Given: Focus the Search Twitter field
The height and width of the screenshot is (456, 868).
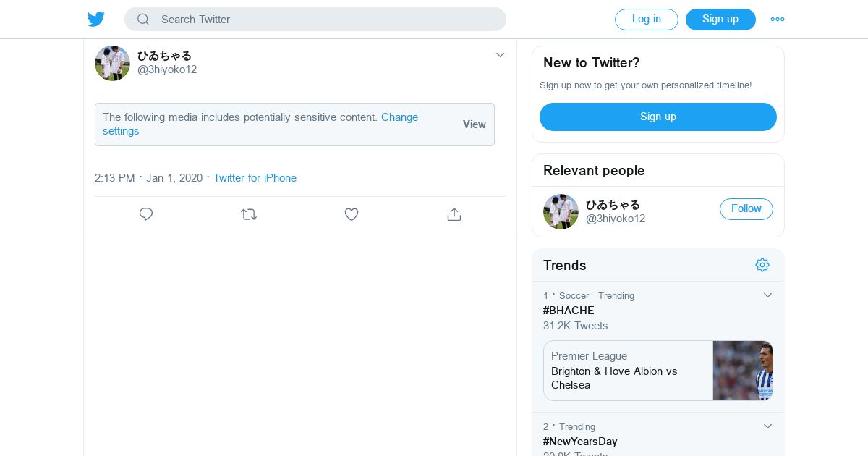Looking at the screenshot, I should (x=325, y=20).
